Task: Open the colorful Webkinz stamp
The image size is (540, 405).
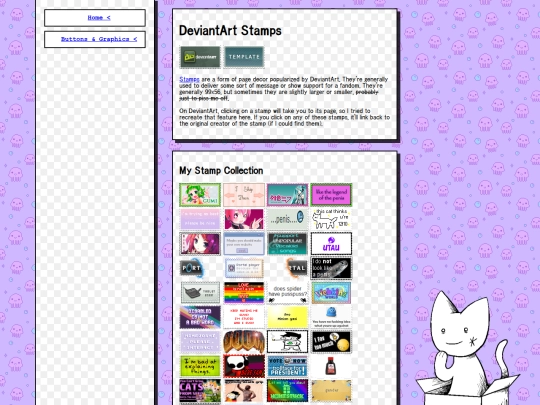Action: pos(331,293)
